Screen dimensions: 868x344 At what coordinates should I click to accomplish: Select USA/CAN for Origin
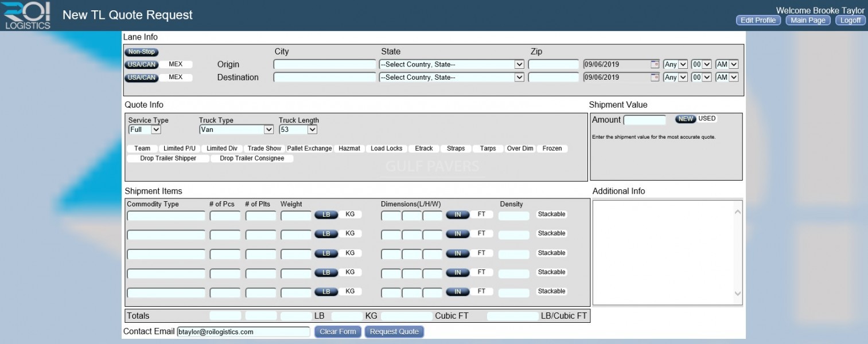coord(141,64)
